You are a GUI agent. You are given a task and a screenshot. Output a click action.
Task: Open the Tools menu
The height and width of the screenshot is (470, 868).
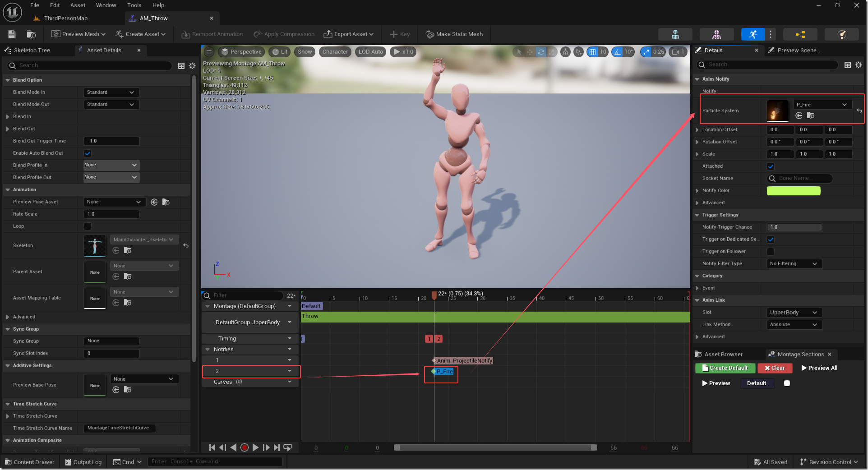pos(134,5)
